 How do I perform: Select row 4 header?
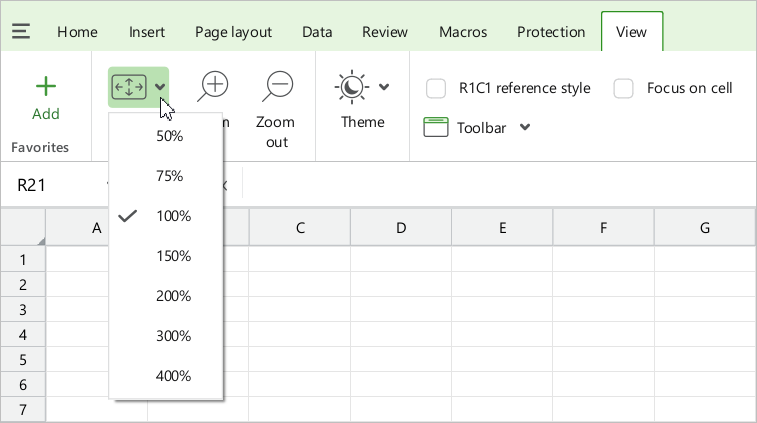point(23,335)
